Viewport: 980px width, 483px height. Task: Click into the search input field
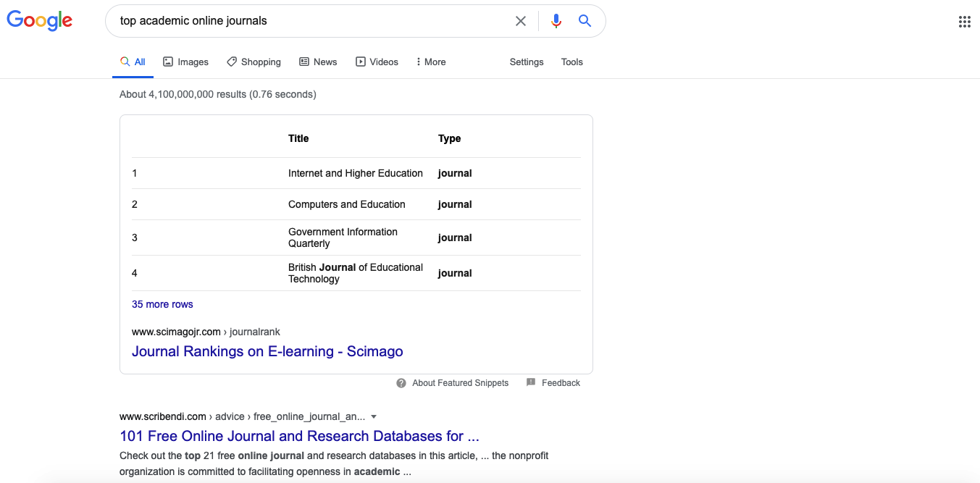311,21
